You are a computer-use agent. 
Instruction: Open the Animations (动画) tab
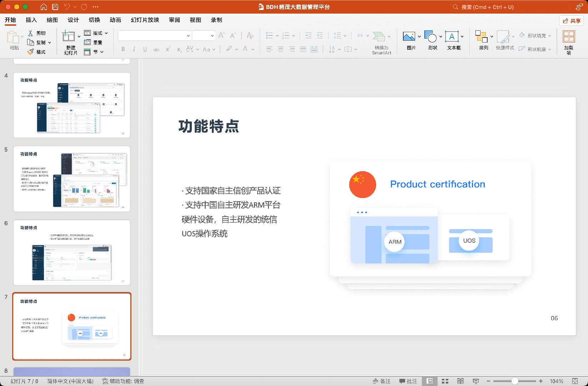pos(115,20)
